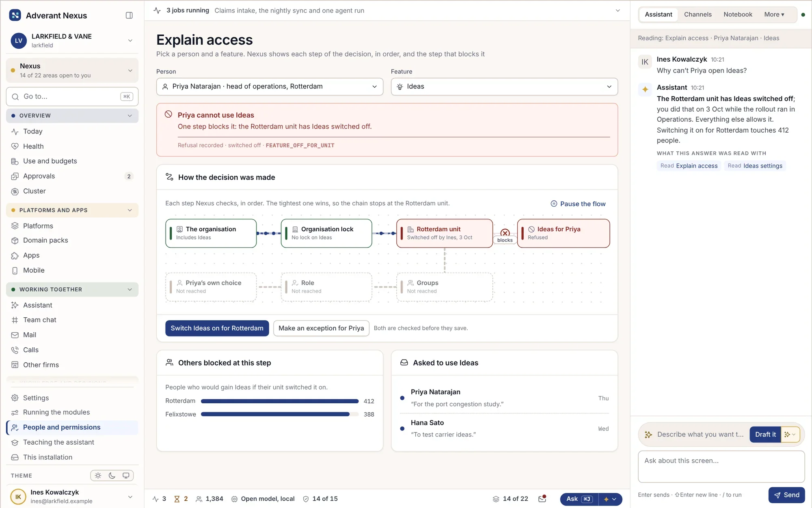The image size is (812, 508).
Task: Collapse the Working Together section
Action: 72,289
